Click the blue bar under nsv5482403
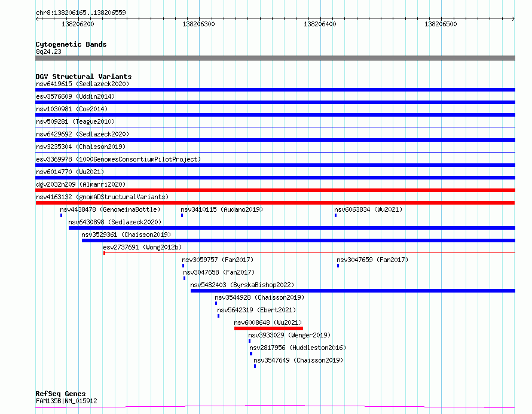 [x=353, y=291]
